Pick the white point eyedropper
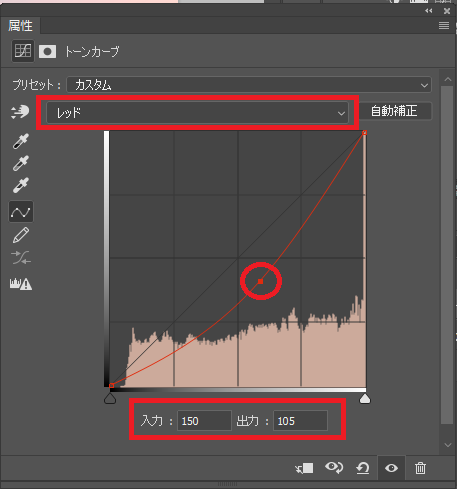Image resolution: width=457 pixels, height=489 pixels. tap(20, 185)
